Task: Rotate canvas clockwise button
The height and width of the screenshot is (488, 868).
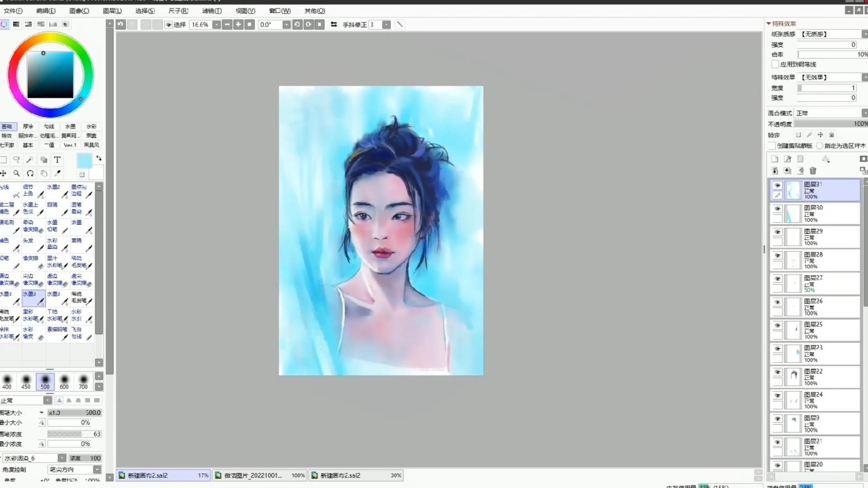Action: click(x=308, y=24)
